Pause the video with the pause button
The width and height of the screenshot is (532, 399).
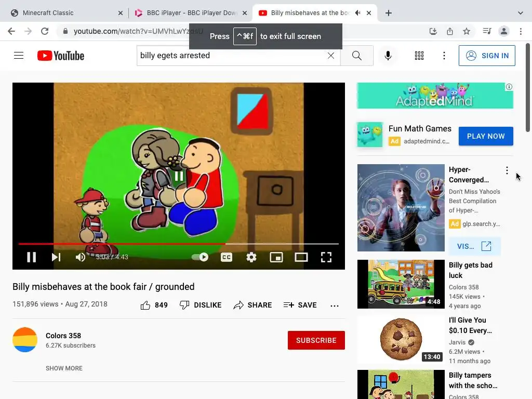pyautogui.click(x=32, y=257)
